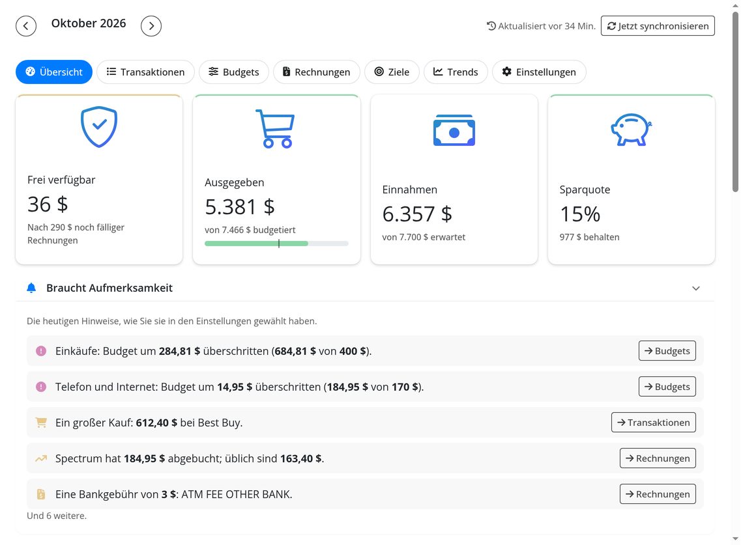Image resolution: width=756 pixels, height=545 pixels.
Task: Switch to the Rechnungen tab
Action: tap(316, 72)
